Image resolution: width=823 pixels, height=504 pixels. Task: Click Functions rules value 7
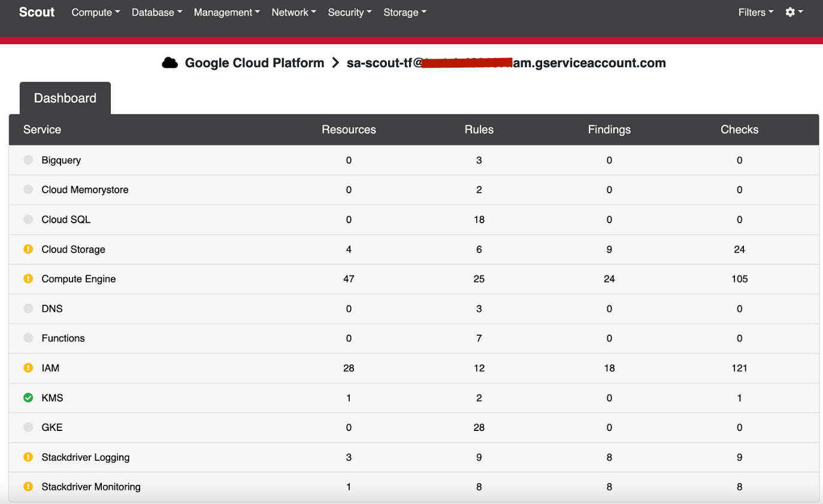pyautogui.click(x=479, y=338)
